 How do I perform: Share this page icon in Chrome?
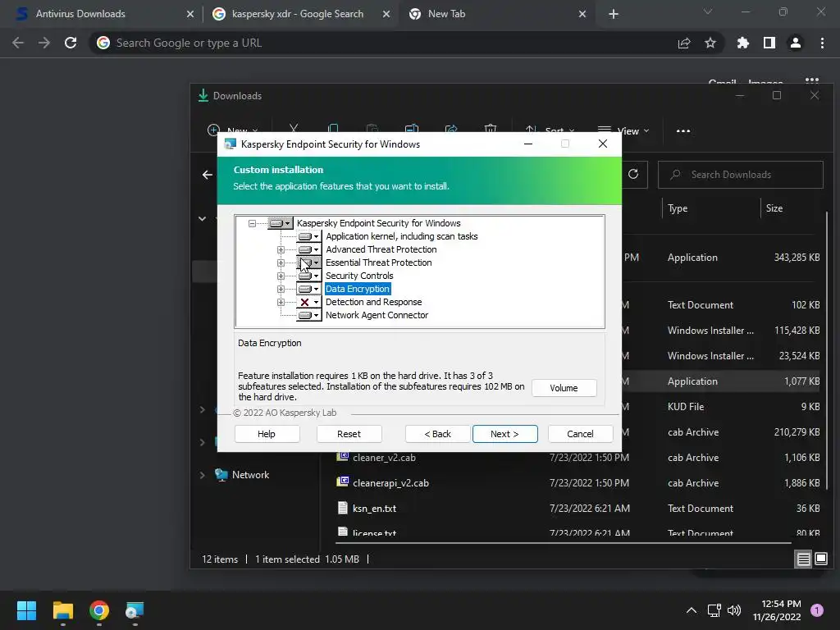[684, 43]
